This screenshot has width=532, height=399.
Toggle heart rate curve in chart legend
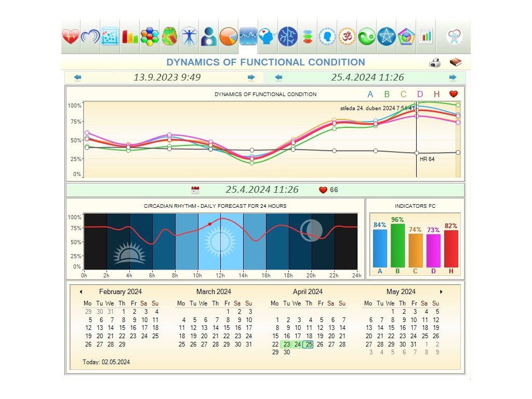(x=453, y=94)
